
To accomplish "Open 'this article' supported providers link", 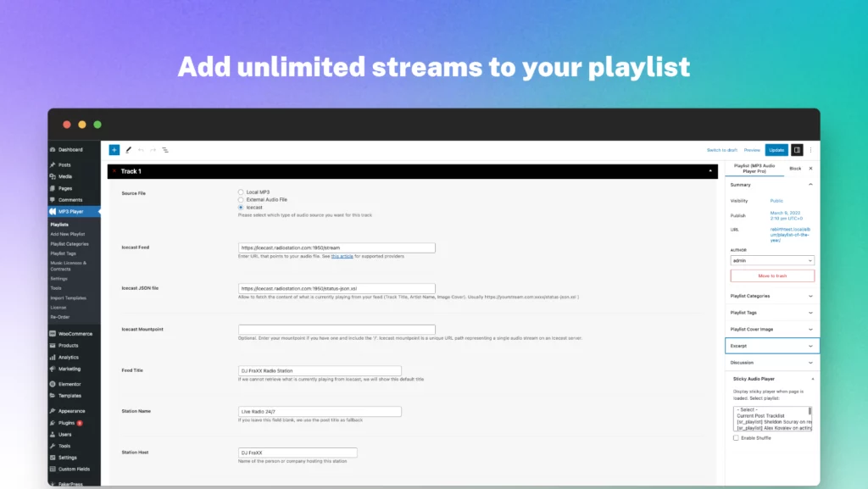I will click(x=342, y=256).
